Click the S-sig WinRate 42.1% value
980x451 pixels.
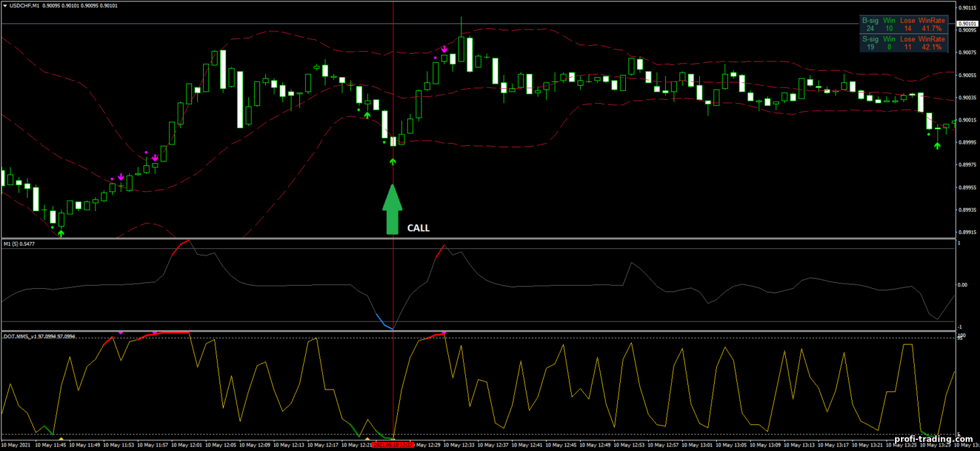click(x=931, y=47)
